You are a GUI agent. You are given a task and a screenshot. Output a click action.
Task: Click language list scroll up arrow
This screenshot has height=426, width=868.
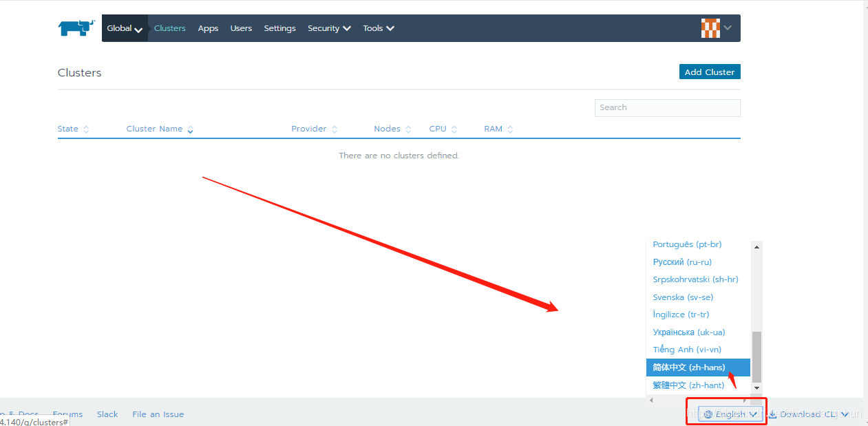coord(756,247)
